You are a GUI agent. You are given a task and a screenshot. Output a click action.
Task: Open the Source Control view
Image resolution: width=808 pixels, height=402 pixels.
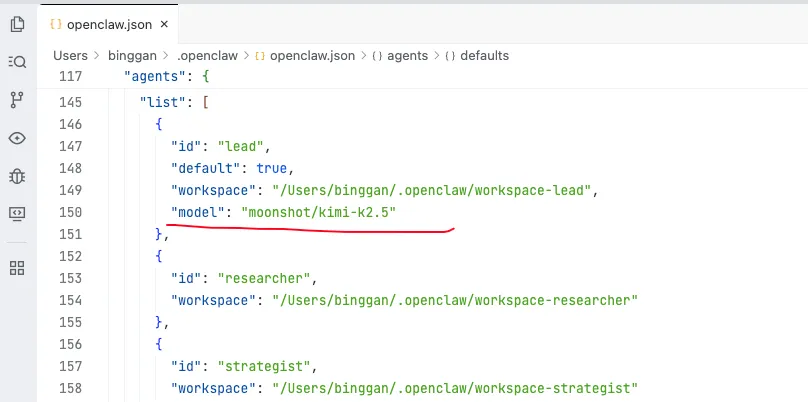17,99
